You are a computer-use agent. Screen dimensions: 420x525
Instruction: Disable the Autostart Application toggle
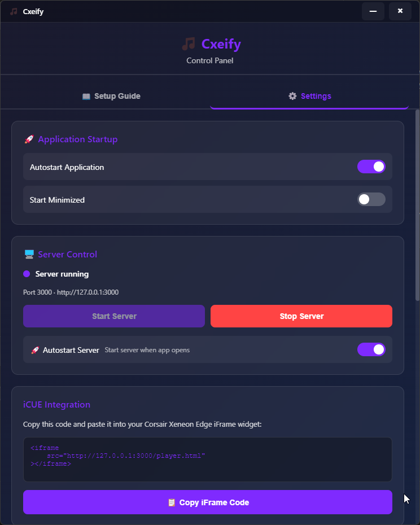(x=371, y=167)
